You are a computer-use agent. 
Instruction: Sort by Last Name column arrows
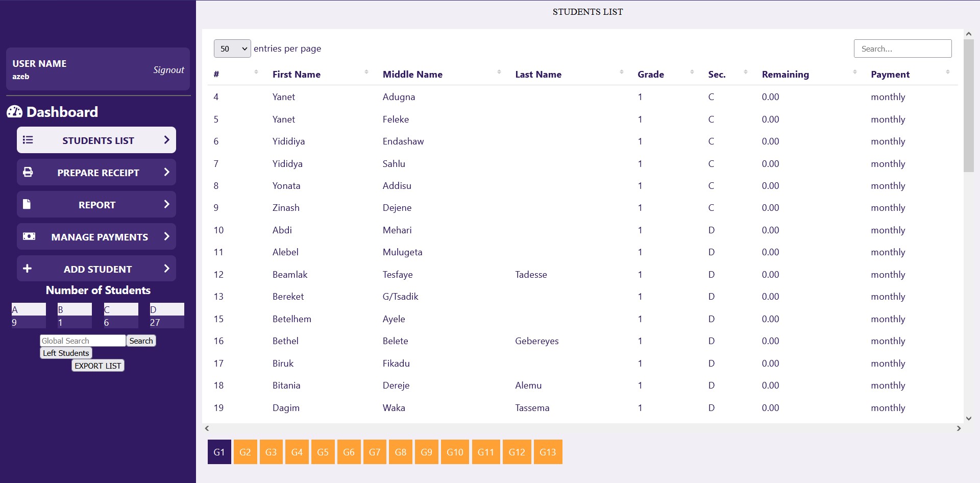click(621, 72)
